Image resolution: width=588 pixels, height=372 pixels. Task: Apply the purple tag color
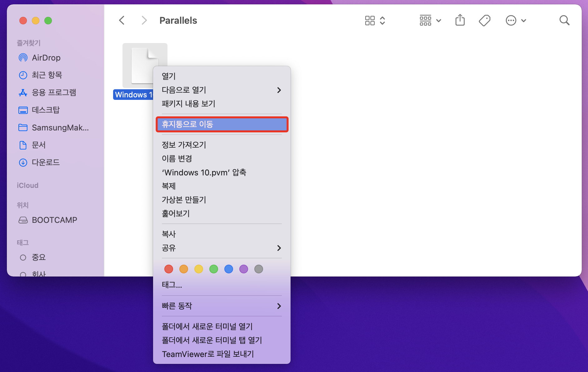tap(244, 269)
